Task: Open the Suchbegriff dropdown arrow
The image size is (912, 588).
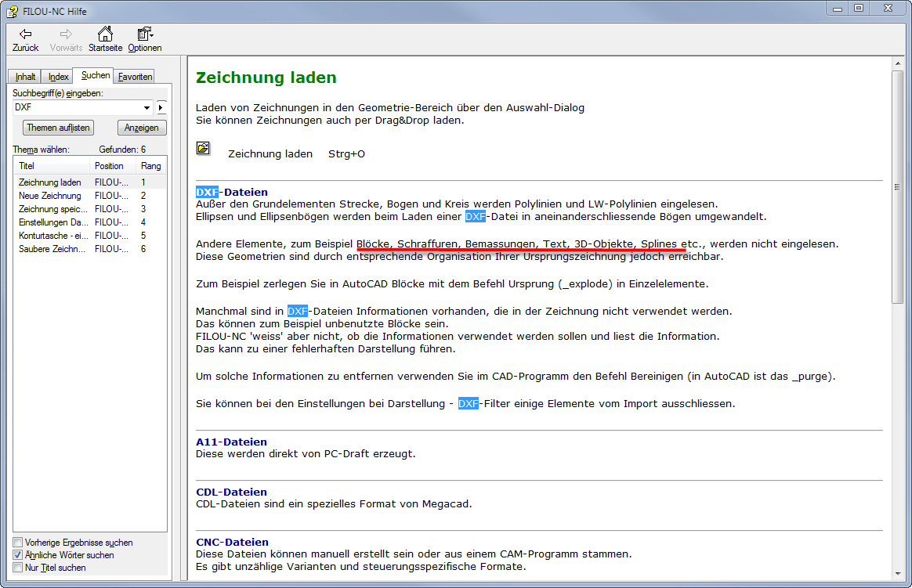Action: pyautogui.click(x=147, y=107)
